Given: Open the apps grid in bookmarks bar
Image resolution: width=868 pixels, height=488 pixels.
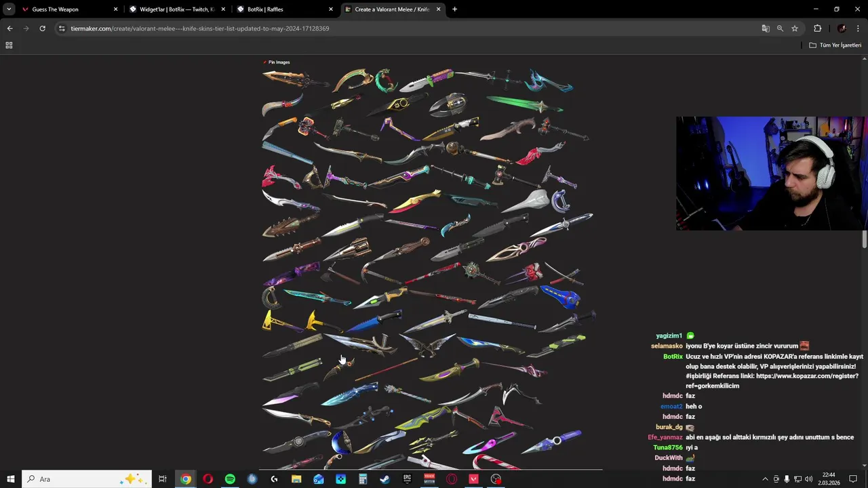Looking at the screenshot, I should click(9, 45).
